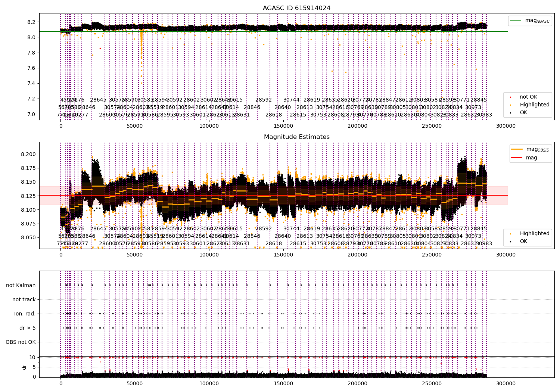The width and height of the screenshot is (560, 392).
Task: Click "Highlighted" legend entry in Magnitude Estimates plot
Action: point(535,234)
